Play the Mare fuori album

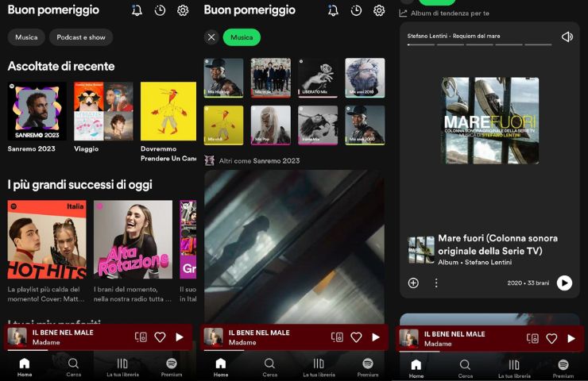click(x=564, y=283)
